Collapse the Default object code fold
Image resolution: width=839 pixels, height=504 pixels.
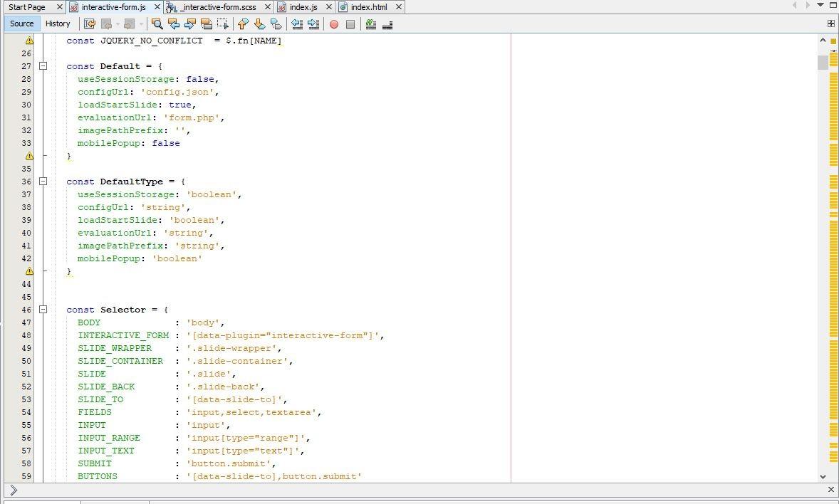coord(43,66)
